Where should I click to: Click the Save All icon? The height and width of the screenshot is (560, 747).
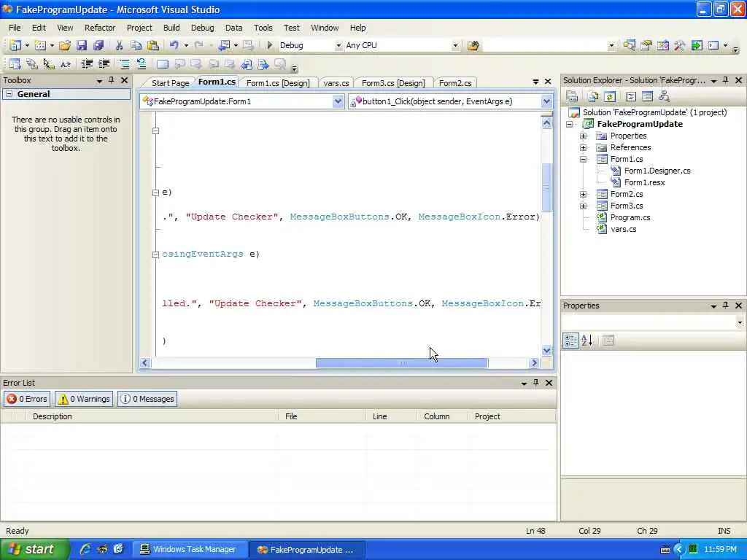tap(98, 45)
